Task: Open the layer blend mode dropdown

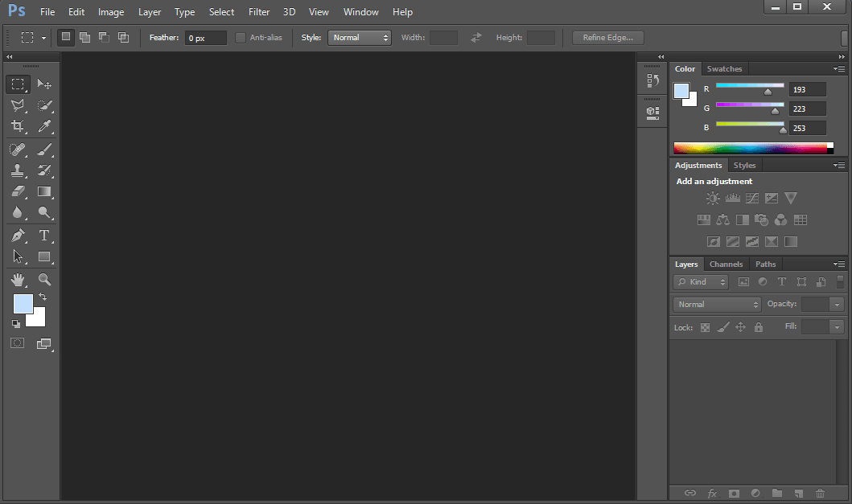Action: (717, 304)
